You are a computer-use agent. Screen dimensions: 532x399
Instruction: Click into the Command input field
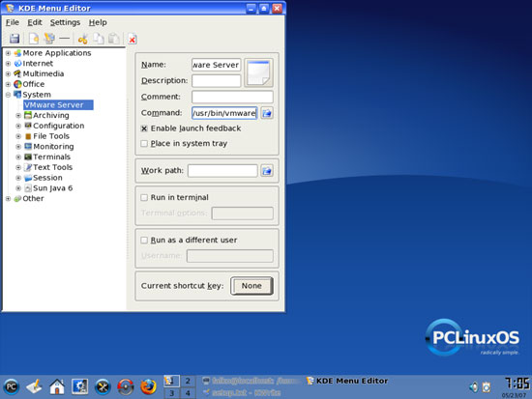(224, 113)
